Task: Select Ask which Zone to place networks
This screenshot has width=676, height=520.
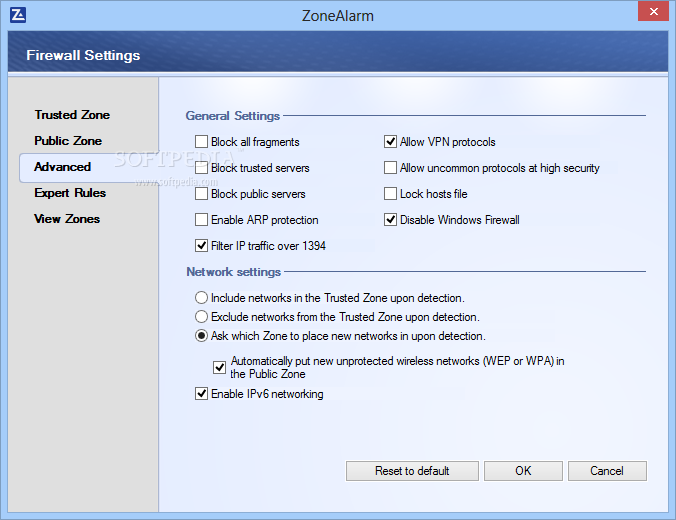Action: (x=201, y=335)
